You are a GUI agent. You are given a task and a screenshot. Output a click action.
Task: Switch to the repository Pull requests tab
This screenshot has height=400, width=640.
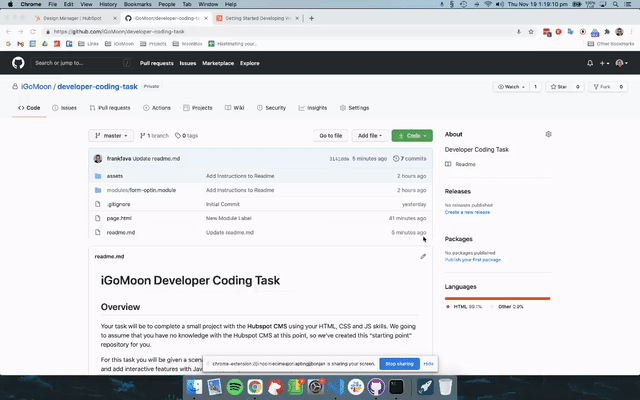(110, 108)
